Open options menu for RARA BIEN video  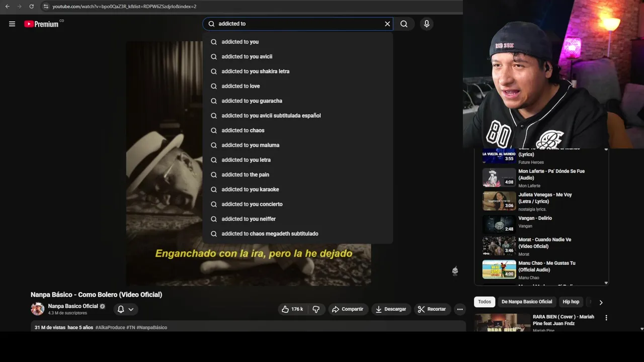[x=606, y=318]
